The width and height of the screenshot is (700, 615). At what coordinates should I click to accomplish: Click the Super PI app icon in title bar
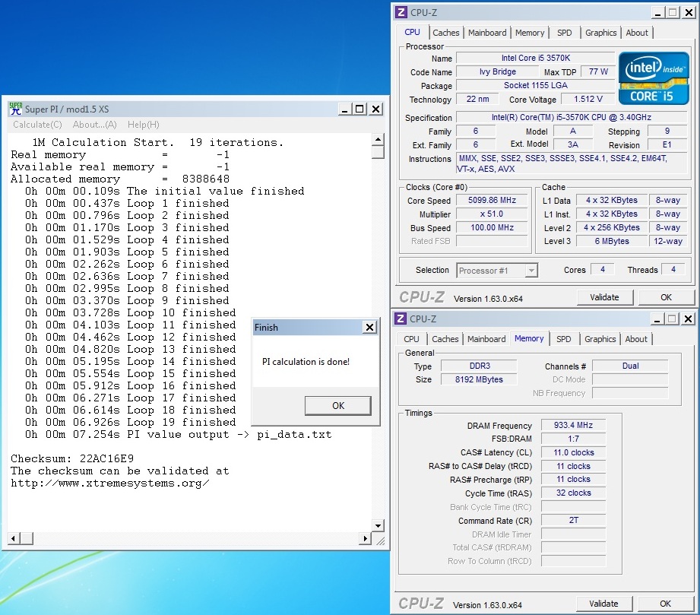(16, 109)
